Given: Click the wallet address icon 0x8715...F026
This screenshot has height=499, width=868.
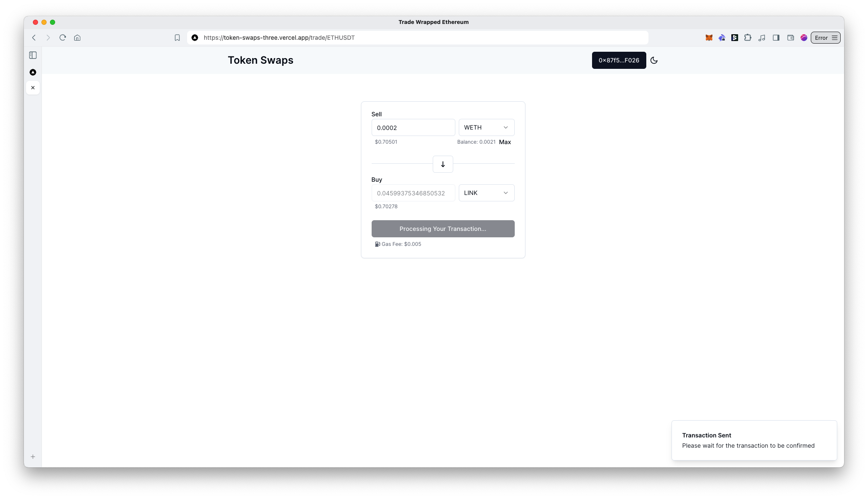Looking at the screenshot, I should (619, 60).
